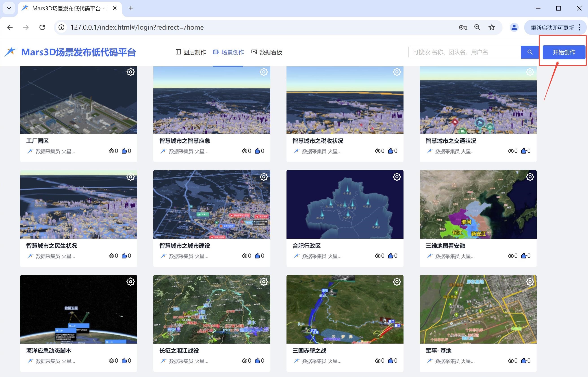588x377 pixels.
Task: Open Chrome password key icon
Action: click(463, 27)
